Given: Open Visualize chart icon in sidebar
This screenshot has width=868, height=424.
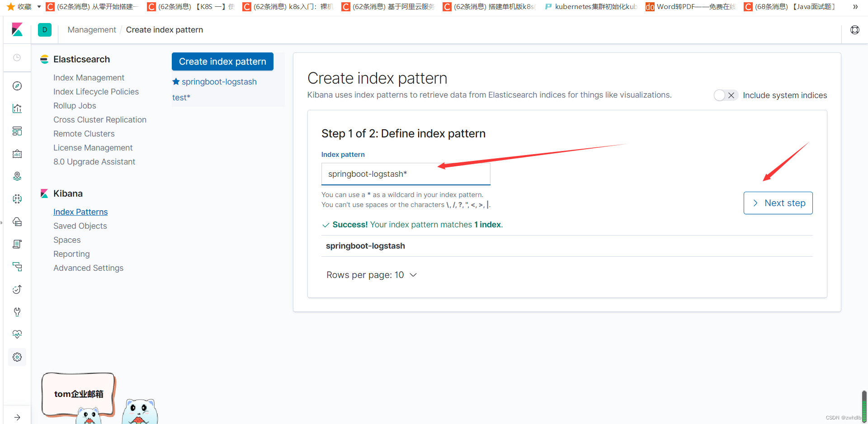Looking at the screenshot, I should pyautogui.click(x=17, y=108).
